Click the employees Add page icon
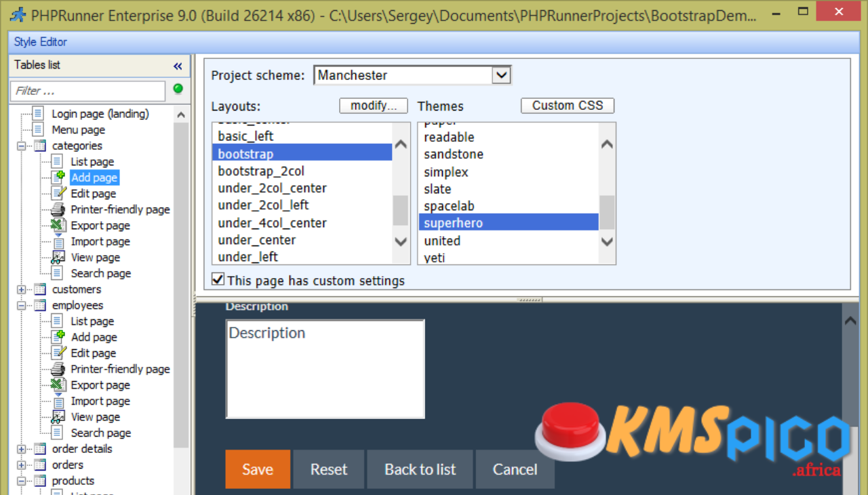868x495 pixels. [x=58, y=337]
